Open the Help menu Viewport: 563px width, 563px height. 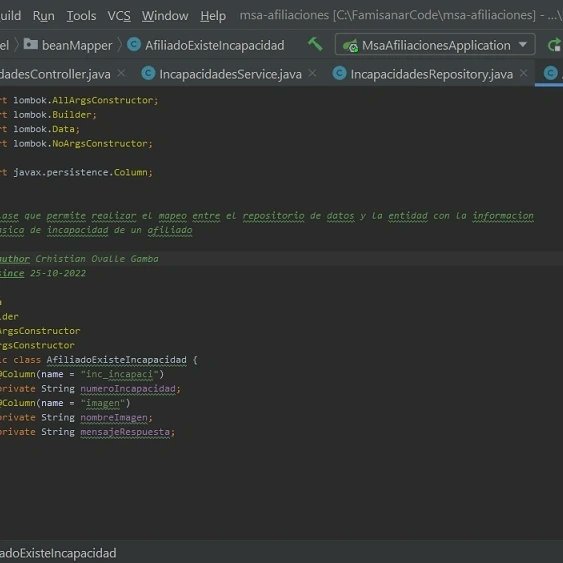pyautogui.click(x=213, y=16)
